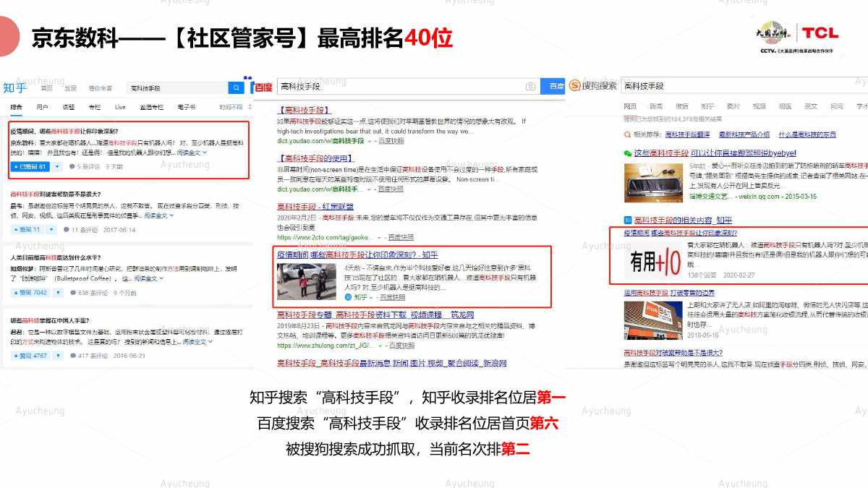
Task: Upvote the answer with 赞同 4767
Action: (x=30, y=356)
